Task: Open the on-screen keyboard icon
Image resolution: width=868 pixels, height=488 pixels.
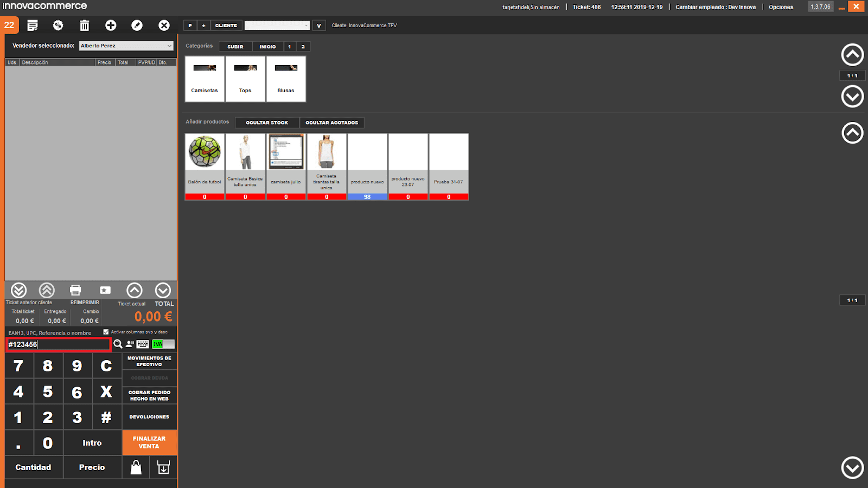Action: coord(143,344)
